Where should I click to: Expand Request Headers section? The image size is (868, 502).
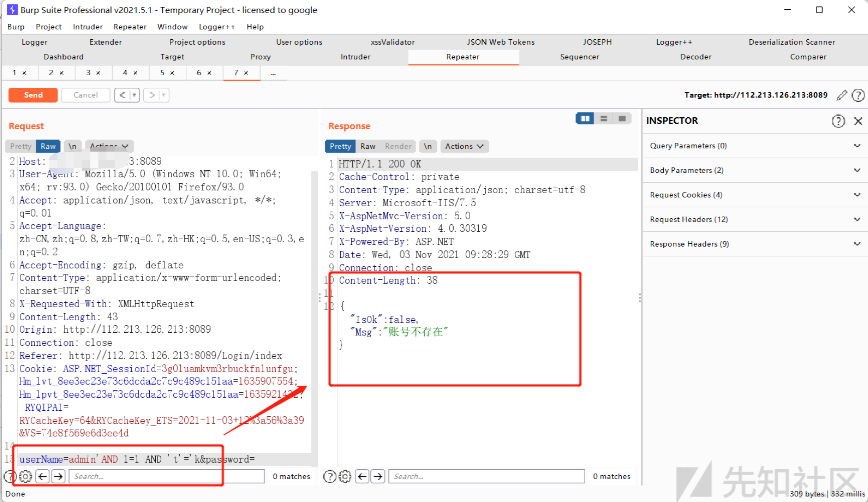click(753, 219)
